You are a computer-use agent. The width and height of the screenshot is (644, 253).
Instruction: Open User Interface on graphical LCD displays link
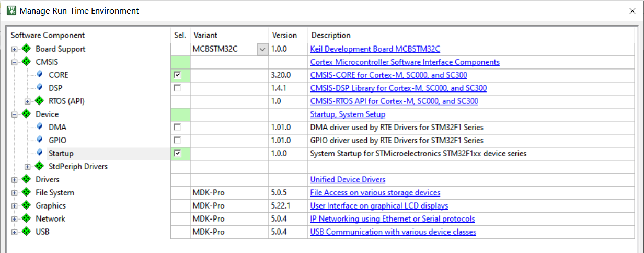(379, 206)
